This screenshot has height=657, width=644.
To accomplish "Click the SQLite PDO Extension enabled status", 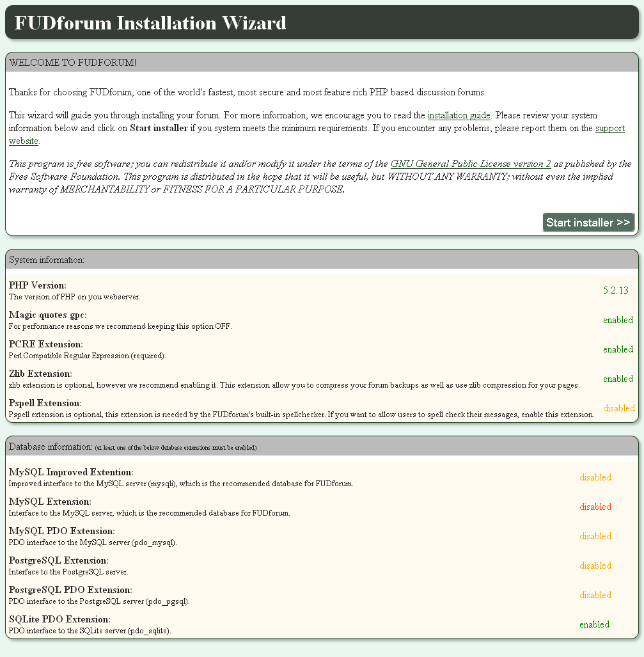I will pos(594,624).
